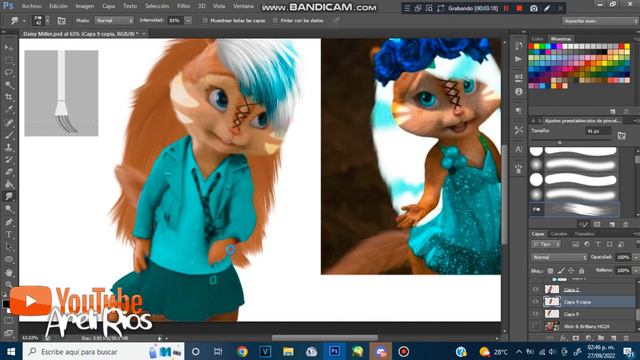The image size is (640, 360).
Task: Select the Ellipse shape tool
Action: (x=9, y=259)
